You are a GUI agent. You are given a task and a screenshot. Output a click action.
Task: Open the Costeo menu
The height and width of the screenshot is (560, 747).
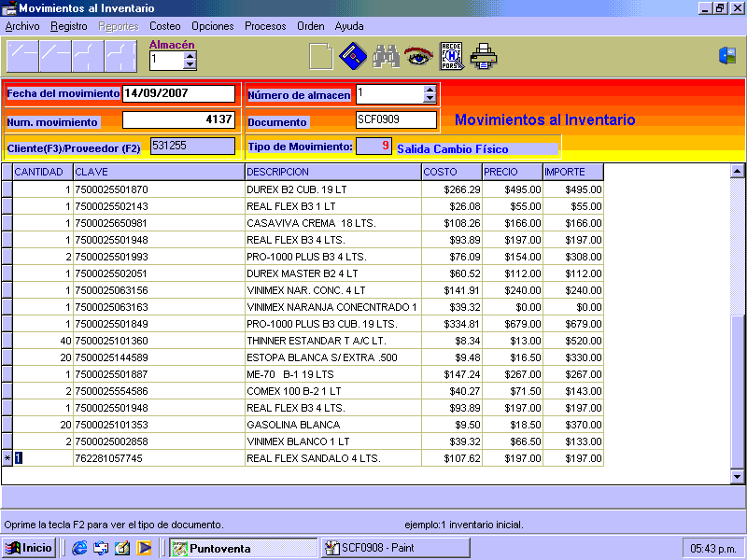point(165,26)
